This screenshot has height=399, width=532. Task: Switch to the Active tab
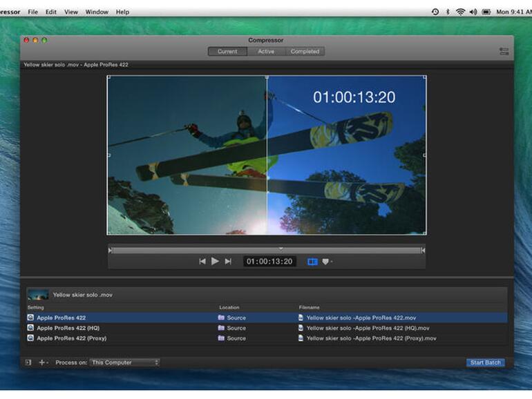(266, 51)
